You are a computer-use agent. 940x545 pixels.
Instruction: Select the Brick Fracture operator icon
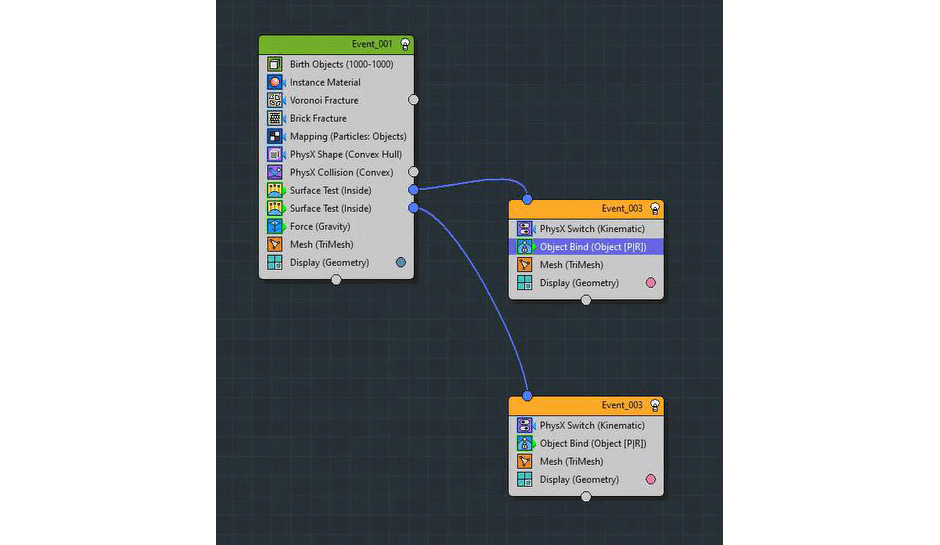(x=275, y=118)
